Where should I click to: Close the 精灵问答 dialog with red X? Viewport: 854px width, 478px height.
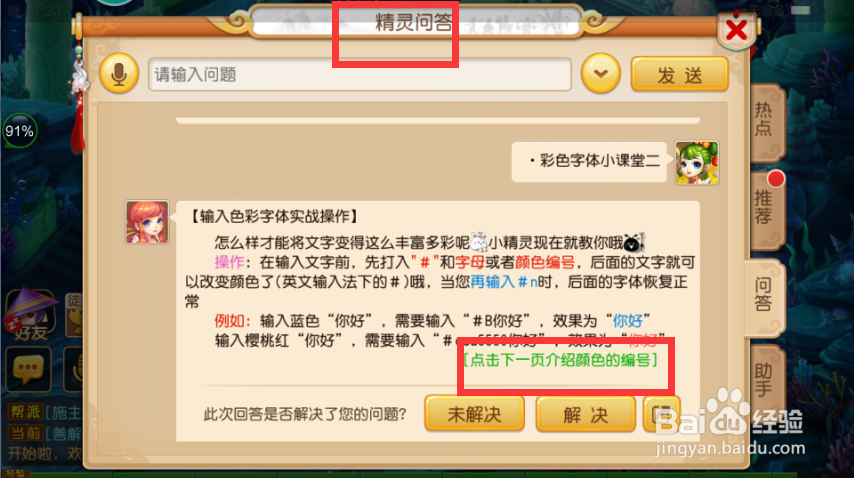pos(736,29)
